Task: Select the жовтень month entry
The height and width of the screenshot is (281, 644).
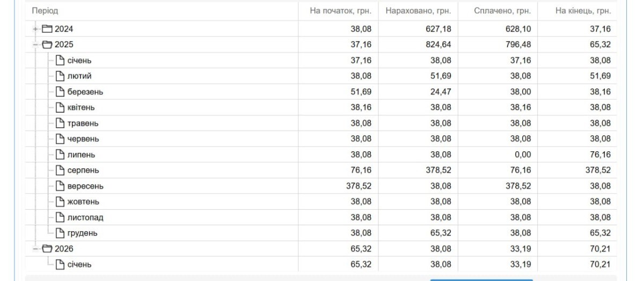Action: pyautogui.click(x=83, y=202)
